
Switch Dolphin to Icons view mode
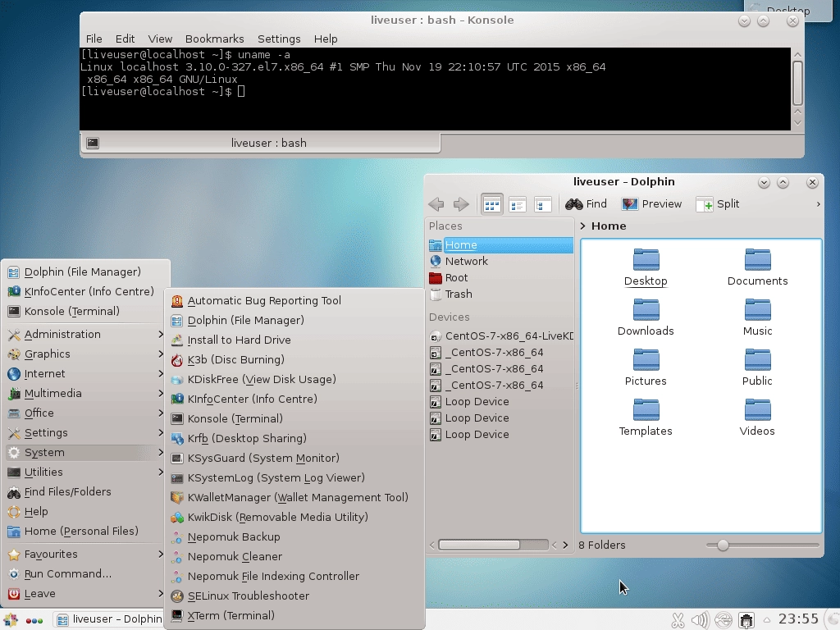click(x=492, y=204)
